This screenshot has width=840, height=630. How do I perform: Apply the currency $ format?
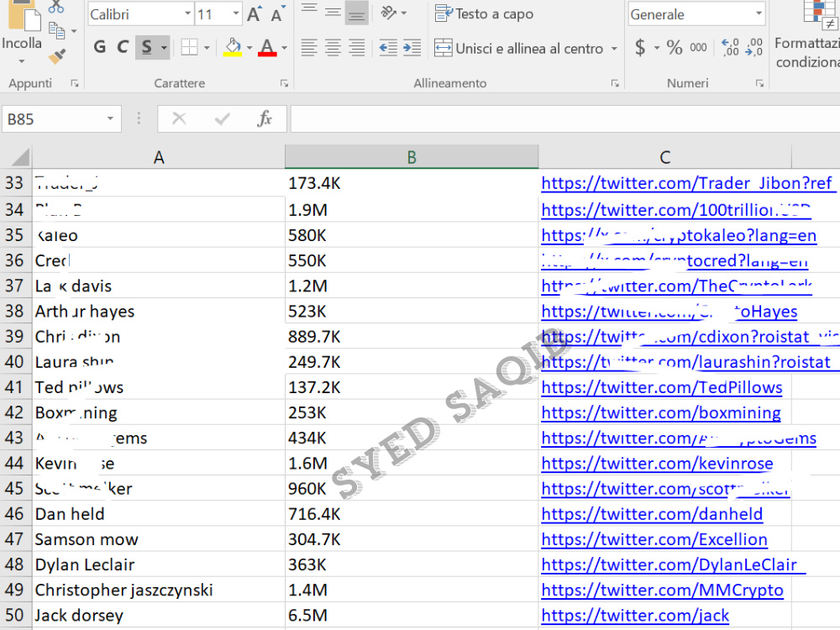coord(639,48)
